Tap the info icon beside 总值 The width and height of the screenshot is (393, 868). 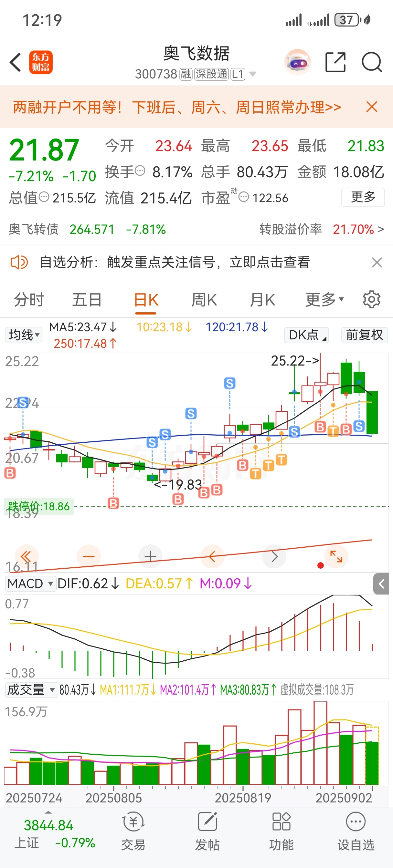point(44,197)
